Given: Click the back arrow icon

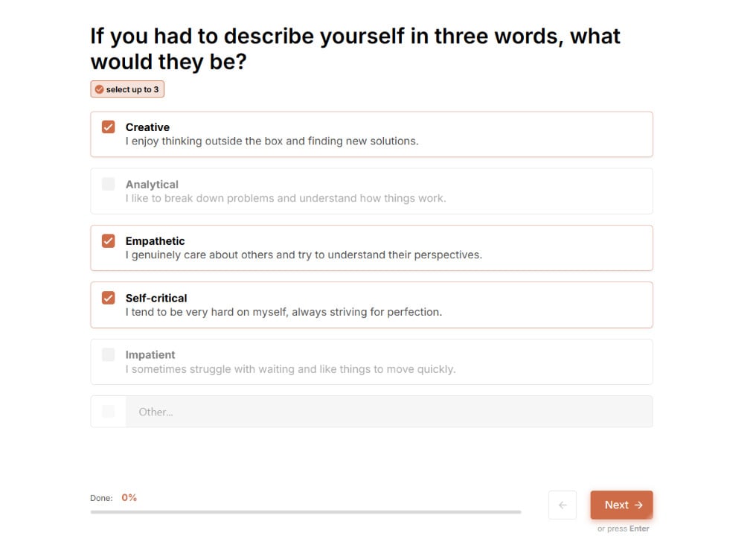Looking at the screenshot, I should pyautogui.click(x=563, y=505).
